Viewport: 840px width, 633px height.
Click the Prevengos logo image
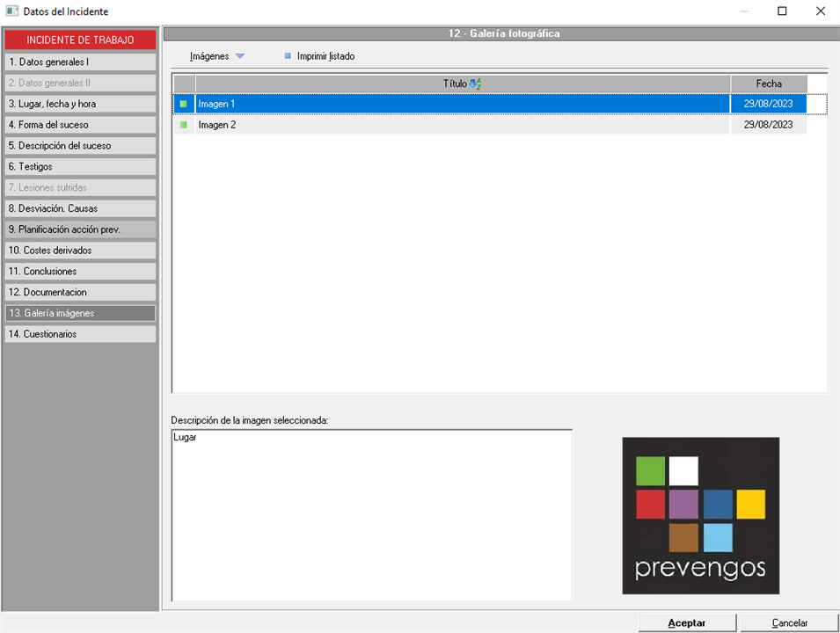coord(700,515)
